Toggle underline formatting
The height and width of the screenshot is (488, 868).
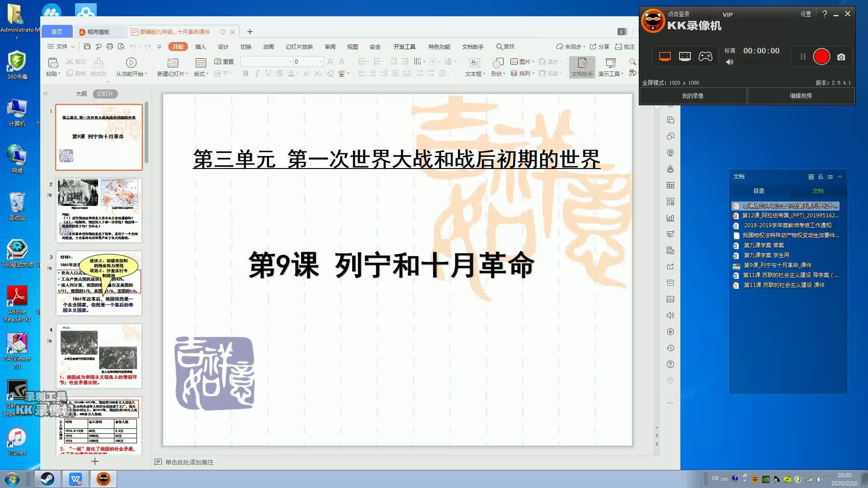tap(269, 72)
